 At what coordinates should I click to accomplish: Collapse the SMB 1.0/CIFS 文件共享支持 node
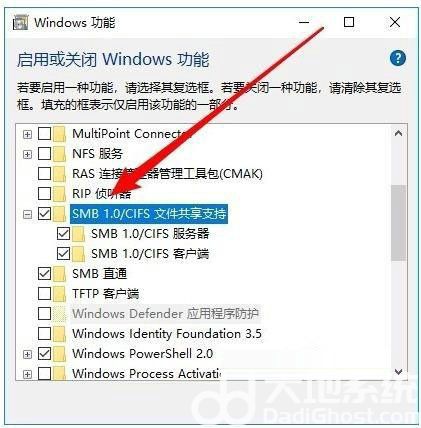[27, 214]
